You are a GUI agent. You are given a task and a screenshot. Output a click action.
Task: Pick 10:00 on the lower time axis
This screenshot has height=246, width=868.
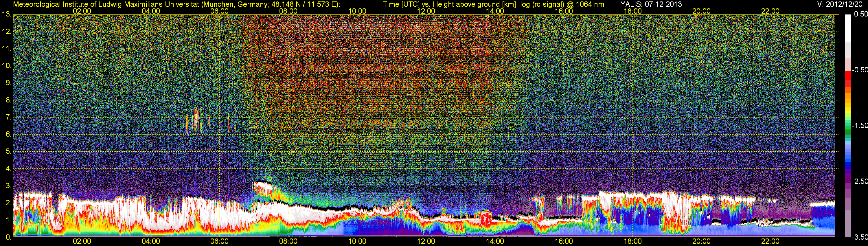pyautogui.click(x=357, y=241)
